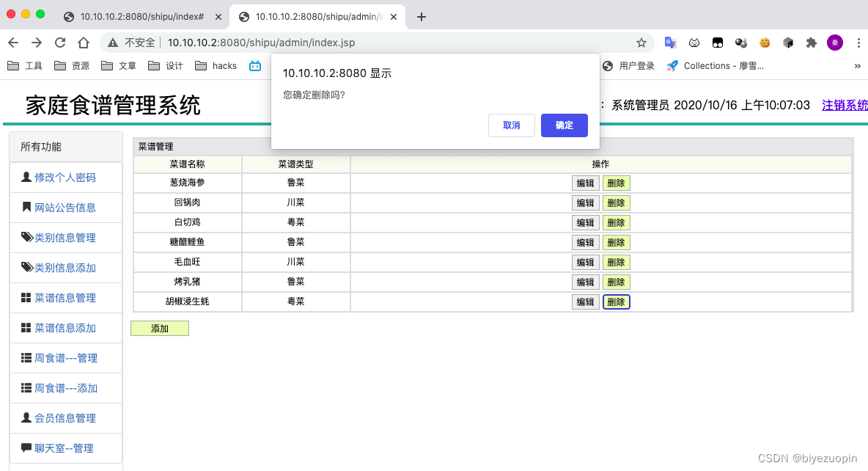The image size is (868, 471).
Task: Open the 工具 bookmarks folder
Action: click(25, 66)
